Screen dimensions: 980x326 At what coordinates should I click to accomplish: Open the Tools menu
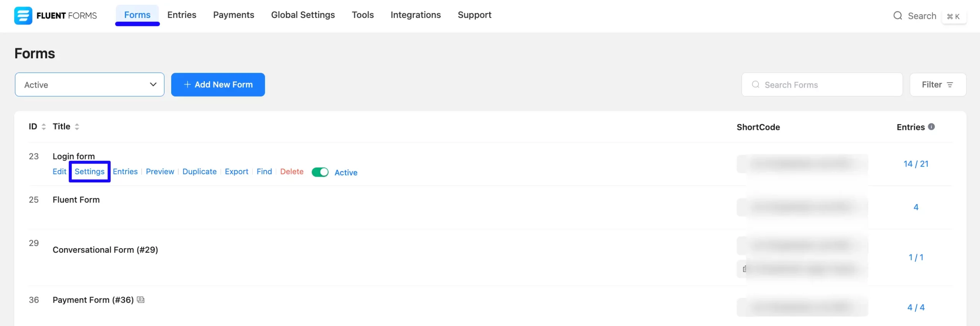pos(363,15)
